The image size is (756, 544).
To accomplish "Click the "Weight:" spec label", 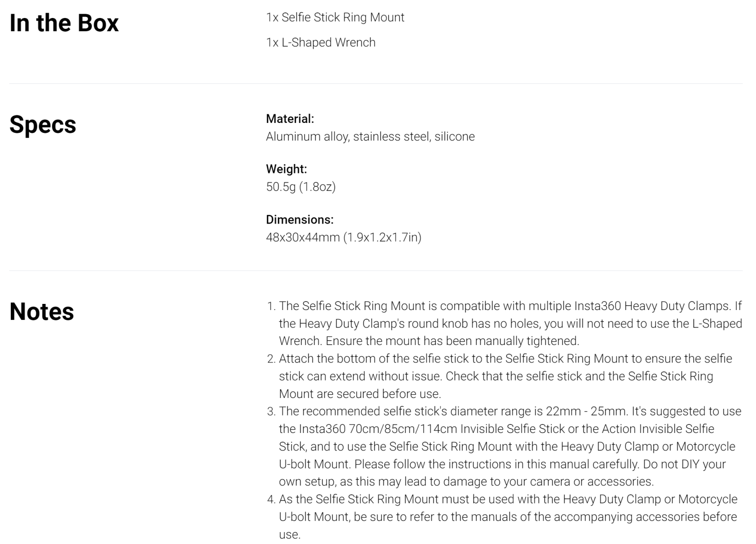I will (286, 169).
